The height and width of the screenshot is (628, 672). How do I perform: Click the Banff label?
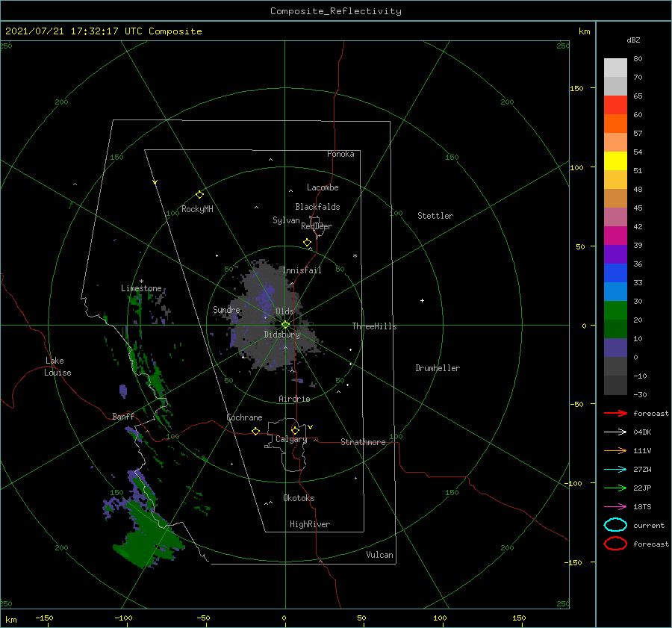[123, 416]
